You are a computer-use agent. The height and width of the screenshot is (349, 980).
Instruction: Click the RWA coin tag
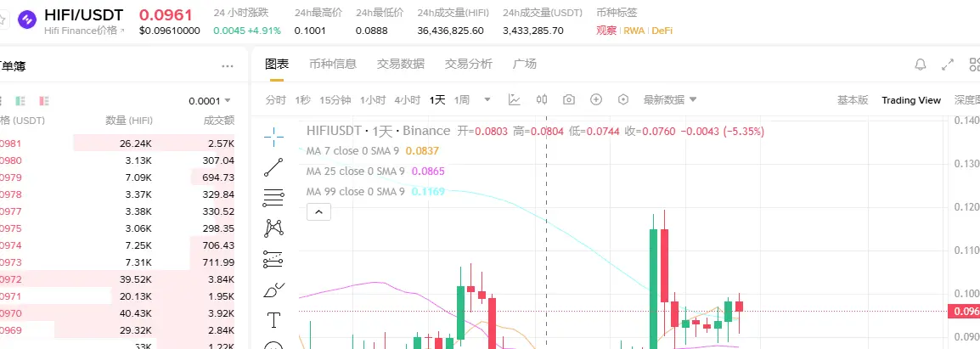pos(634,30)
